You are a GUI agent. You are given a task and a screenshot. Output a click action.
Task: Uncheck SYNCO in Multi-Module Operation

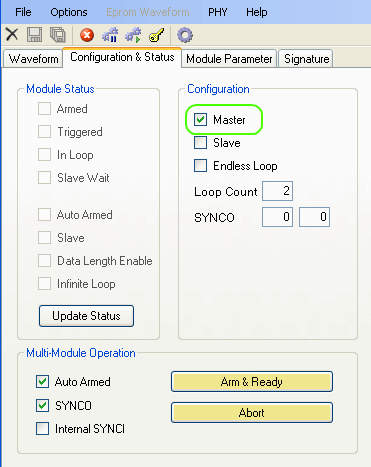pos(42,406)
